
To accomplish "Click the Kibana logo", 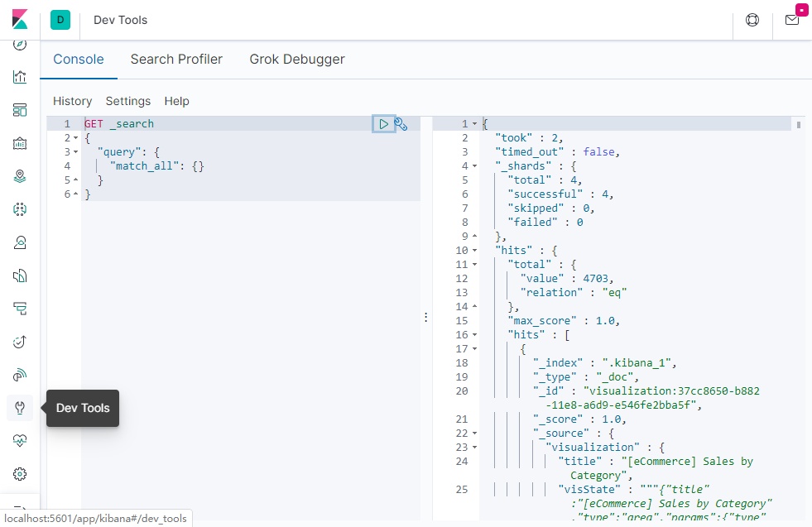I will (x=20, y=19).
